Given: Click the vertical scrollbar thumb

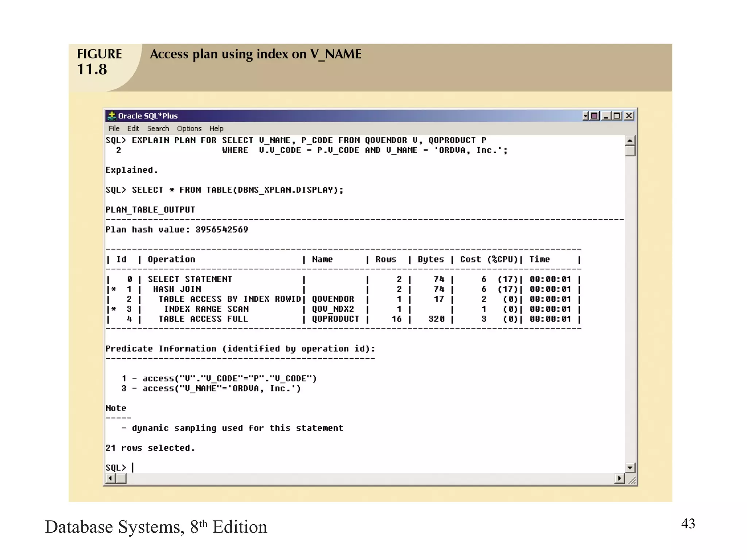Looking at the screenshot, I should click(x=630, y=151).
